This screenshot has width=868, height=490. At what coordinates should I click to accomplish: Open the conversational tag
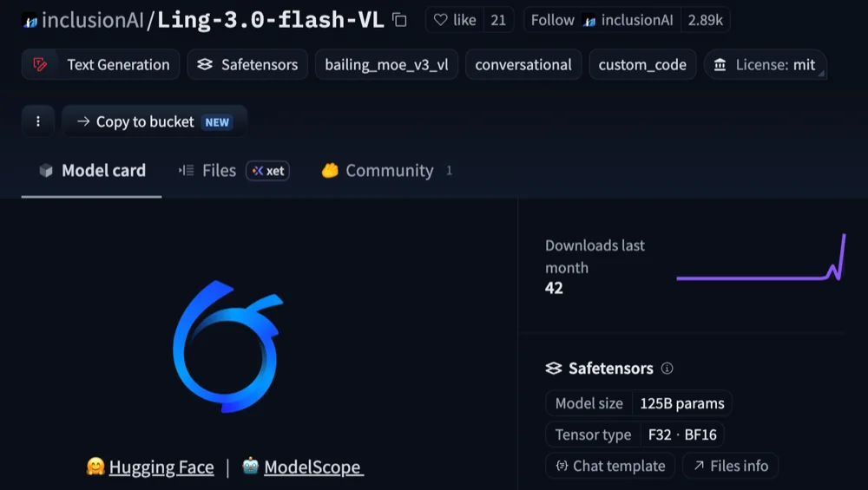523,65
